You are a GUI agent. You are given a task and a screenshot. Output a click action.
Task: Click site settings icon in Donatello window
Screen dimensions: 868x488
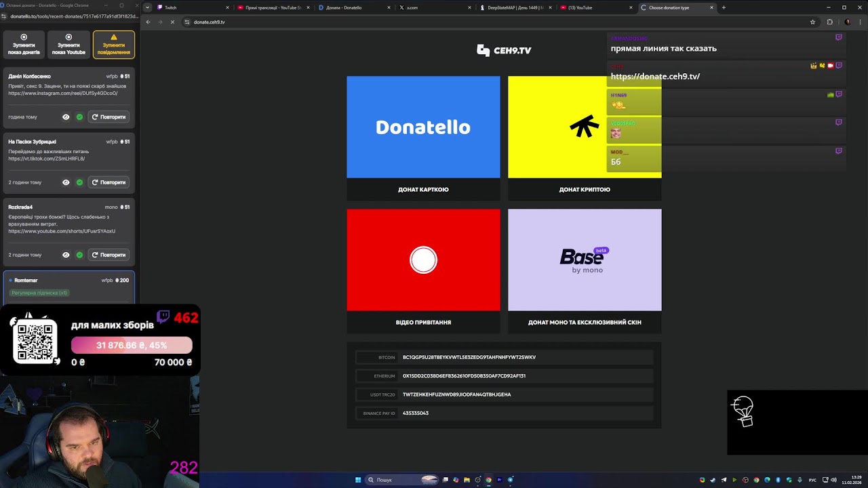click(x=4, y=16)
